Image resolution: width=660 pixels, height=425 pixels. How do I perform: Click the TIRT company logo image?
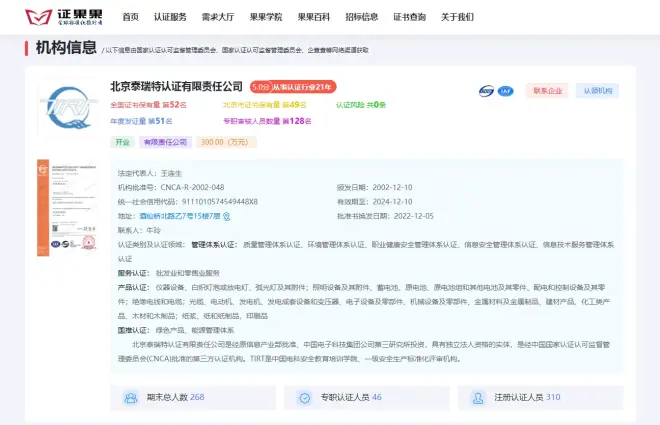[68, 107]
